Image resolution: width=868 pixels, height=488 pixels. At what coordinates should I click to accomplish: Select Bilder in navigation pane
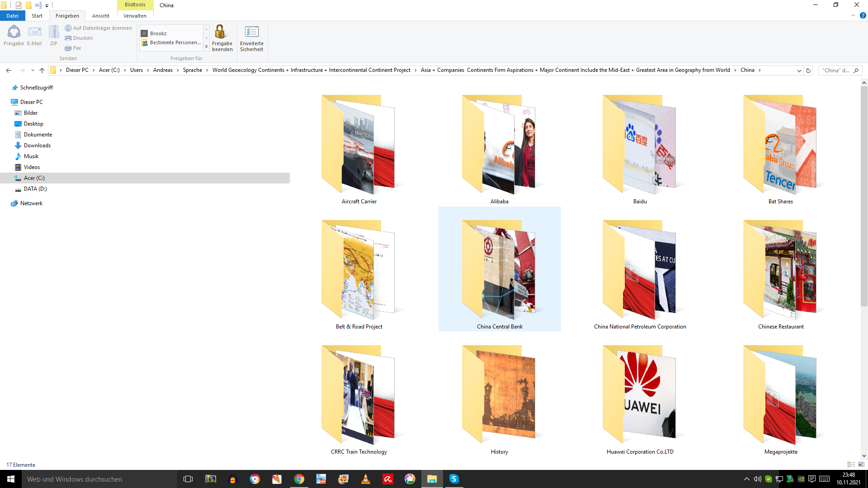tap(31, 113)
